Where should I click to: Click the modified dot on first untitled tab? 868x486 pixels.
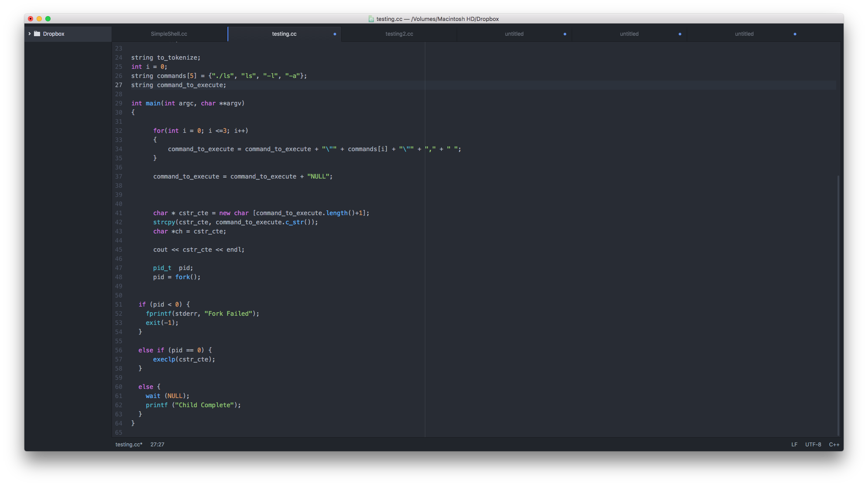pos(565,34)
